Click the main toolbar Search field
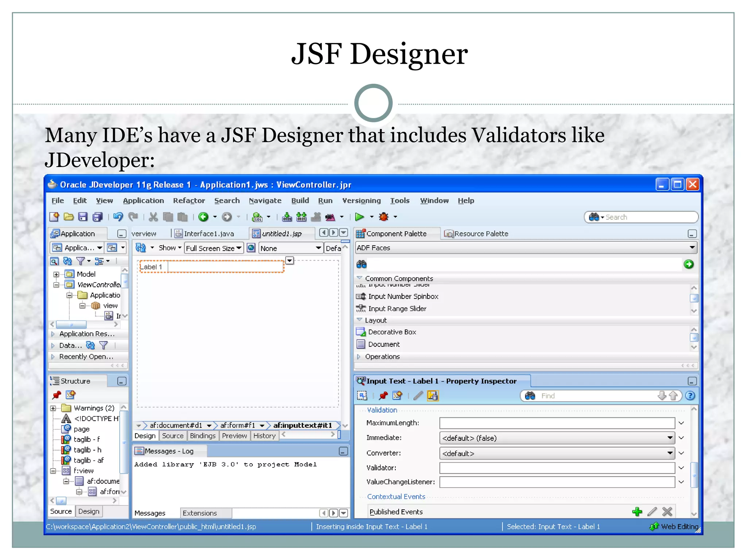Image resolution: width=747 pixels, height=560 pixels. pos(641,217)
